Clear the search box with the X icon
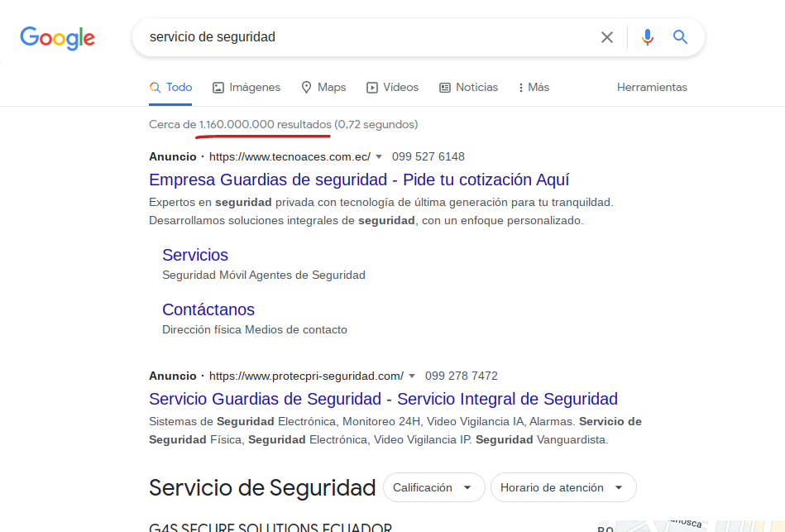Screen dimensions: 785x532 [607, 37]
